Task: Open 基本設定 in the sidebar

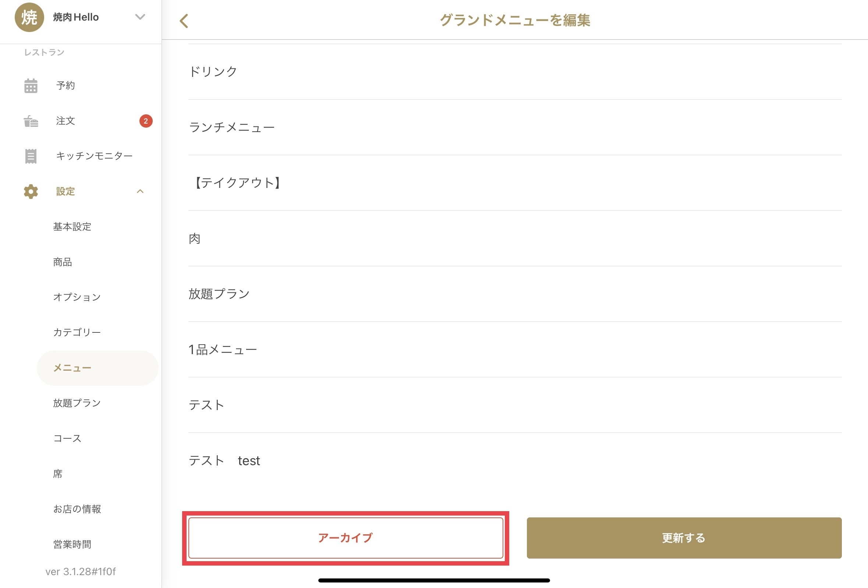Action: click(x=72, y=227)
